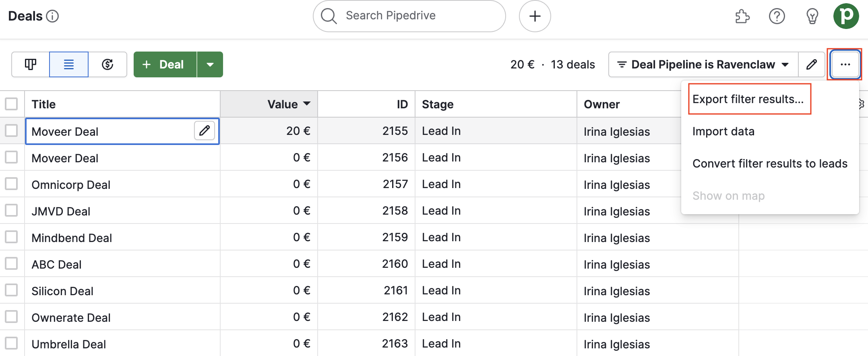Sort by the Value column header
This screenshot has width=868, height=356.
click(269, 104)
